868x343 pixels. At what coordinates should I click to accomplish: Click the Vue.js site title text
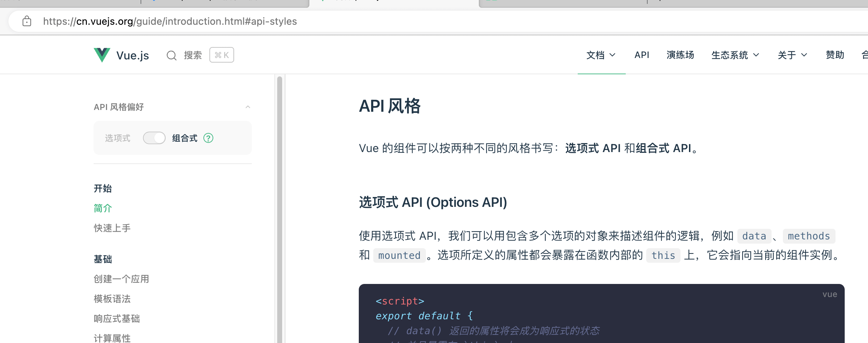(133, 56)
